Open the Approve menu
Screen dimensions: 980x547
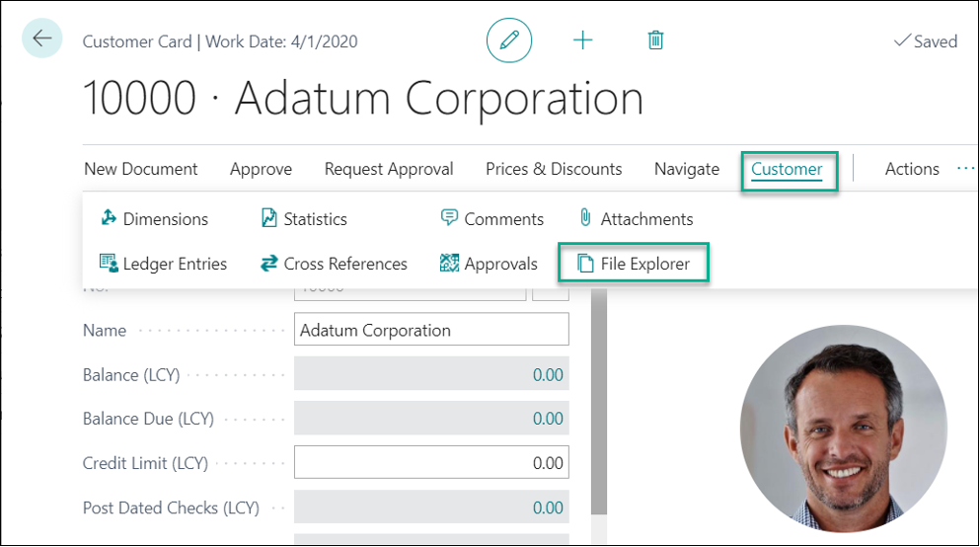[261, 169]
